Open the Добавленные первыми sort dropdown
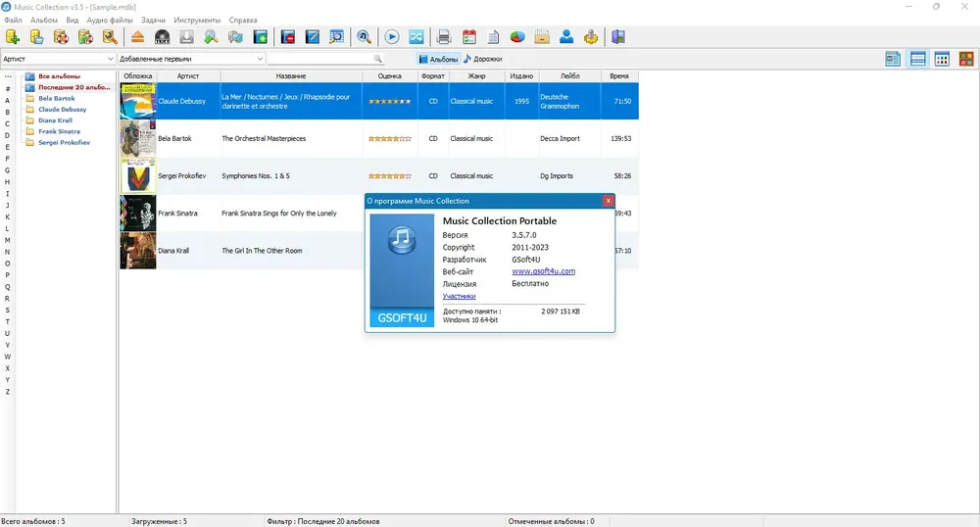Image resolution: width=980 pixels, height=527 pixels. pyautogui.click(x=191, y=59)
